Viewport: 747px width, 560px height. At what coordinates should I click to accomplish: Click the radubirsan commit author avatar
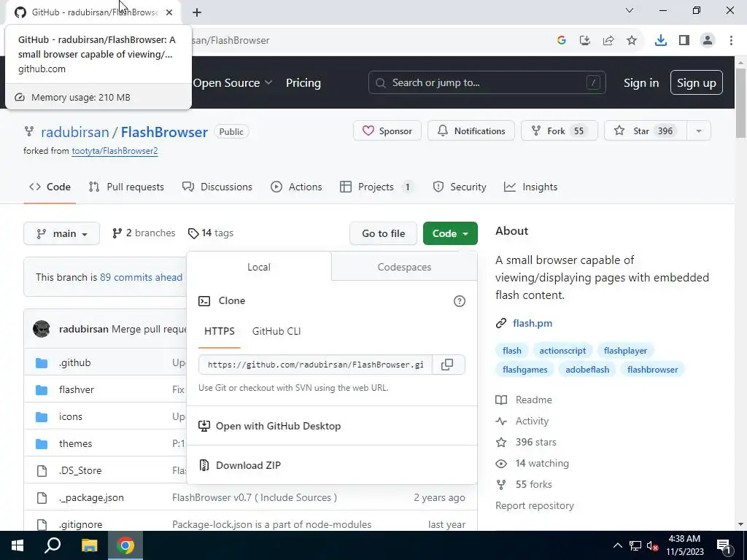click(42, 329)
